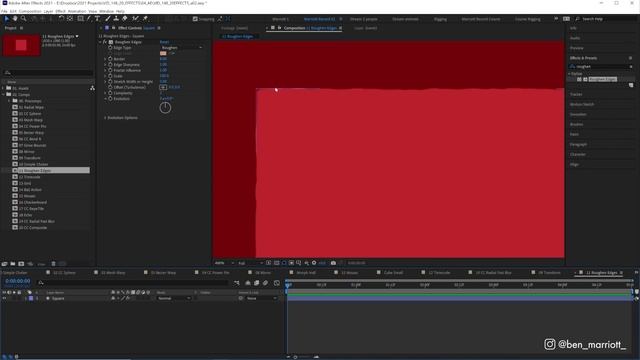Image resolution: width=640 pixels, height=360 pixels.
Task: Open the Layer menu
Action: (48, 11)
